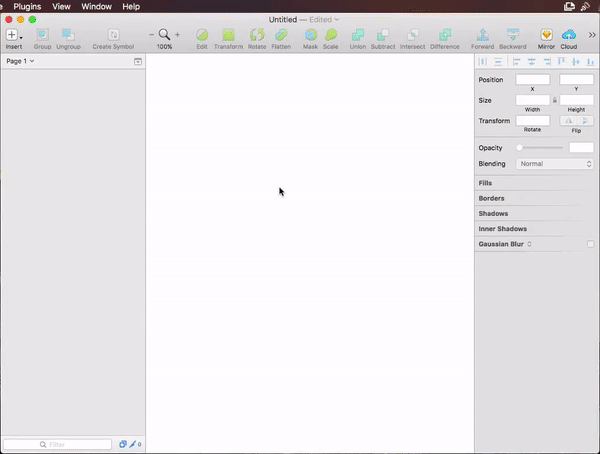Align layers to horizontal center
This screenshot has height=454, width=600.
(532, 61)
